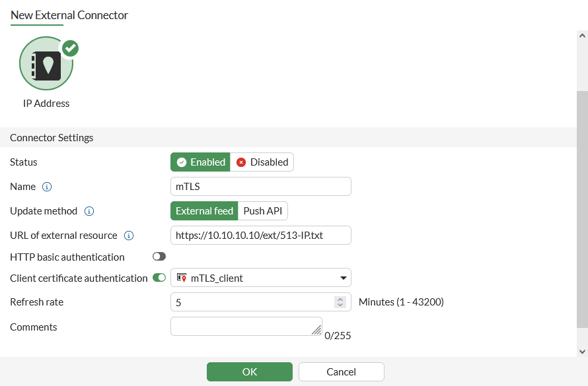
Task: Click the info icon next to Name
Action: [47, 187]
